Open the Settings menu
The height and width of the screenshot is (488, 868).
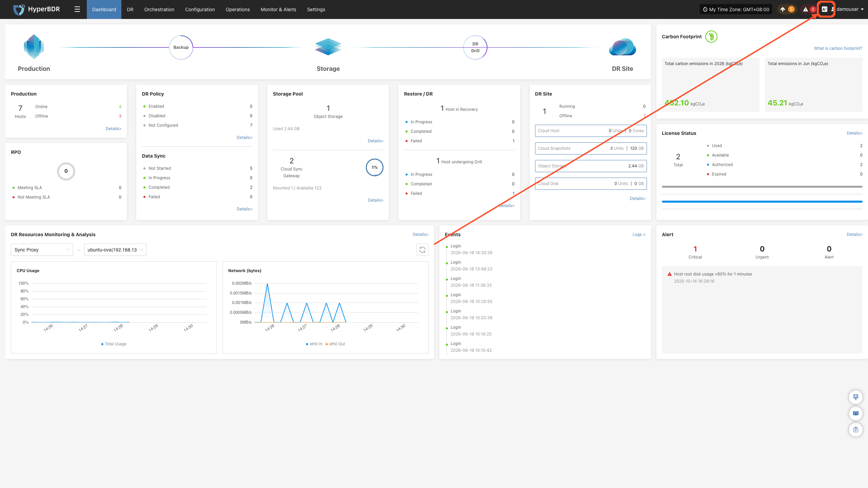(x=316, y=9)
